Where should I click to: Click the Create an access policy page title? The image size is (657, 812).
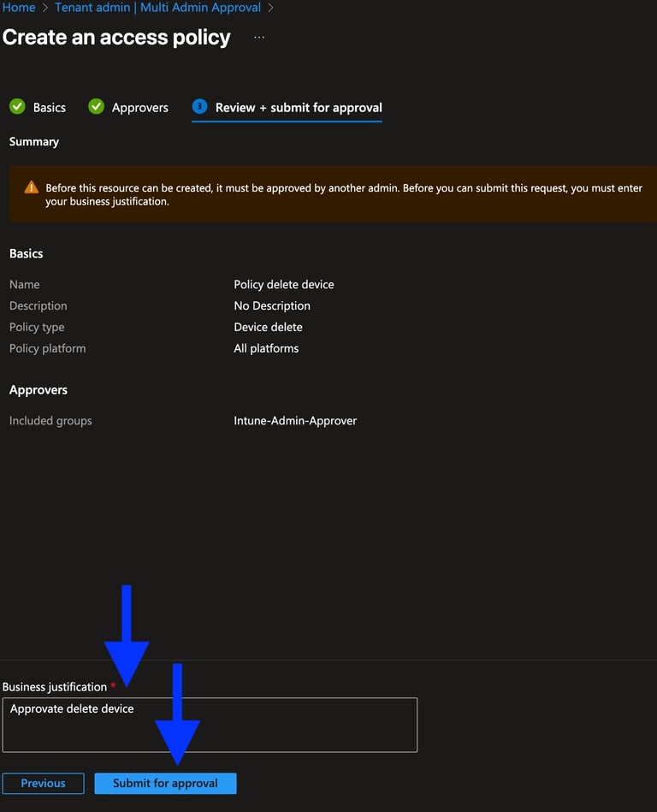pyautogui.click(x=116, y=38)
